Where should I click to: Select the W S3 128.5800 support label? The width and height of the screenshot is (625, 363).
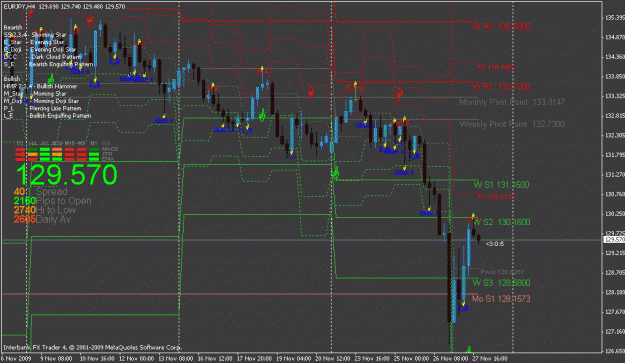point(501,283)
